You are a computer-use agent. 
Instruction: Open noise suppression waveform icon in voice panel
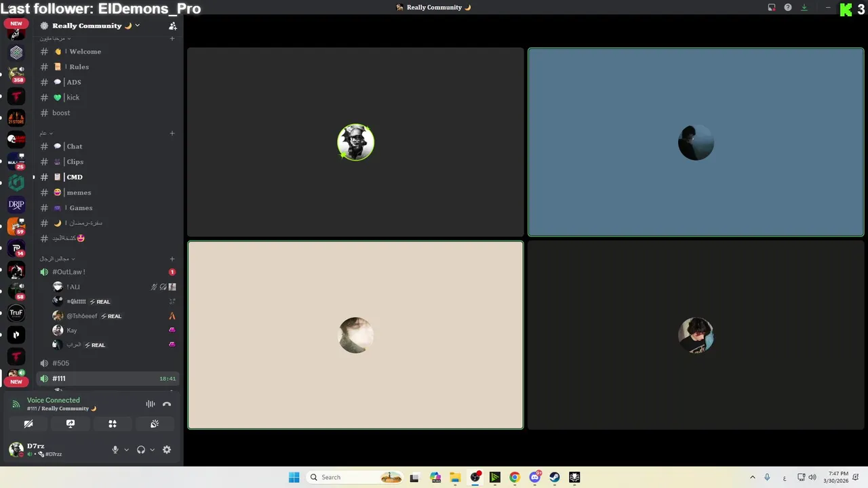coord(151,404)
